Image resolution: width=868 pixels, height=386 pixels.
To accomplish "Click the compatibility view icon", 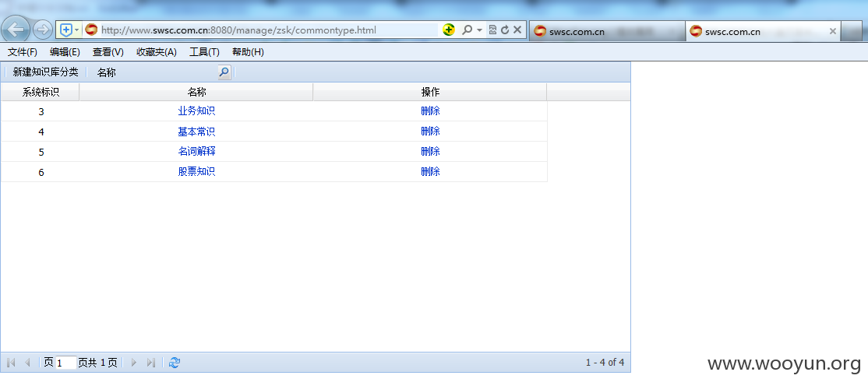I will tap(492, 30).
